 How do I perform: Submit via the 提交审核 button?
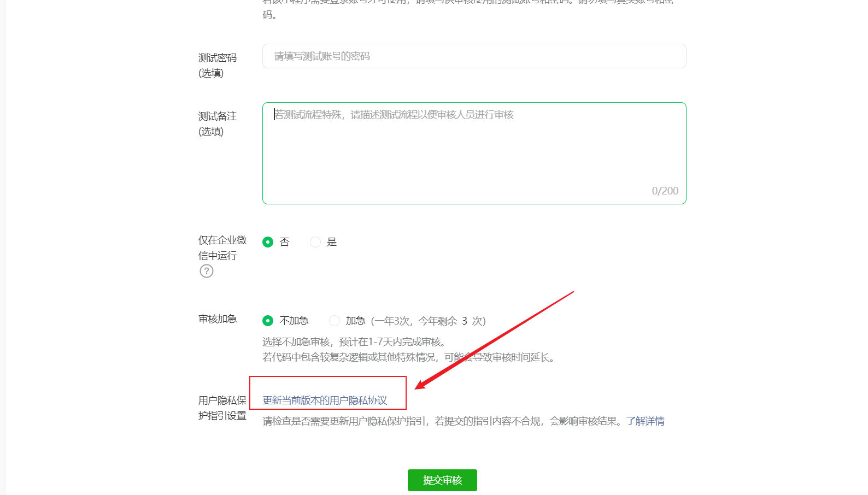[442, 480]
